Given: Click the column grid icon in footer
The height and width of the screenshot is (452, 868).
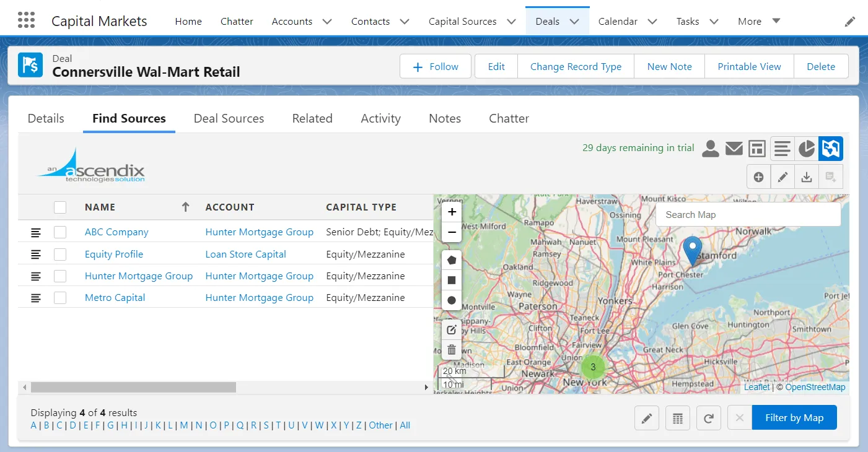Looking at the screenshot, I should 678,419.
